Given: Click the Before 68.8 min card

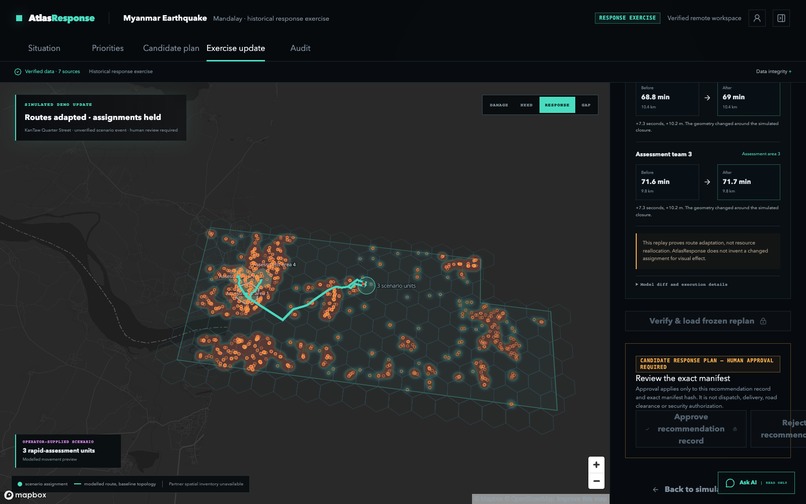Looking at the screenshot, I should pyautogui.click(x=667, y=98).
